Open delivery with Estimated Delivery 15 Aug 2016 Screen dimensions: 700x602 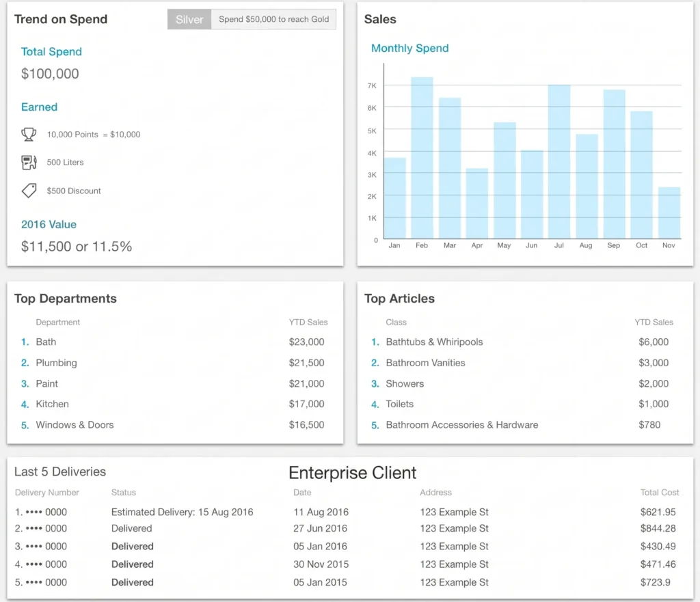[x=346, y=512]
